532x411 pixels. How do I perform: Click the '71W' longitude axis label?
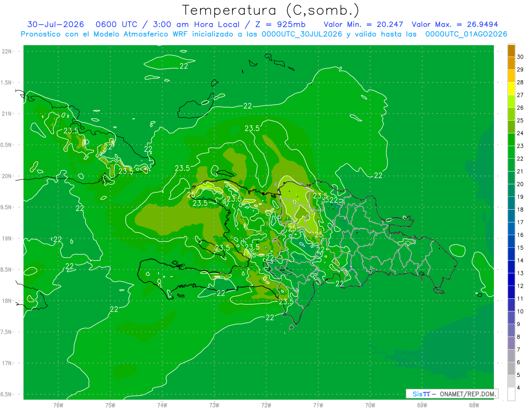318,405
